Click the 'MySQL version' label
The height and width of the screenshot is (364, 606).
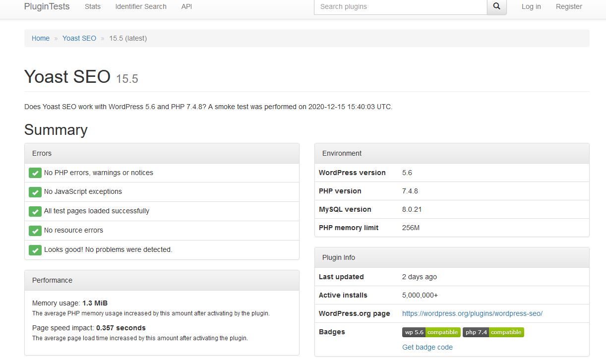click(345, 209)
